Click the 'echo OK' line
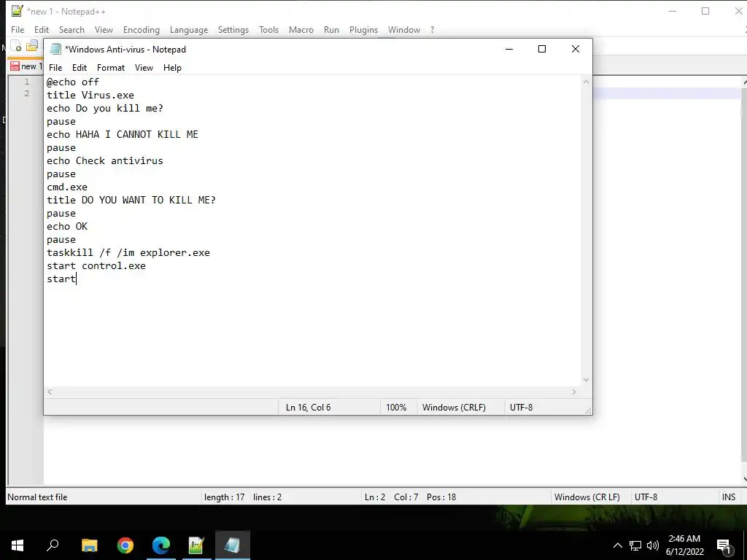The height and width of the screenshot is (560, 747). tap(67, 227)
